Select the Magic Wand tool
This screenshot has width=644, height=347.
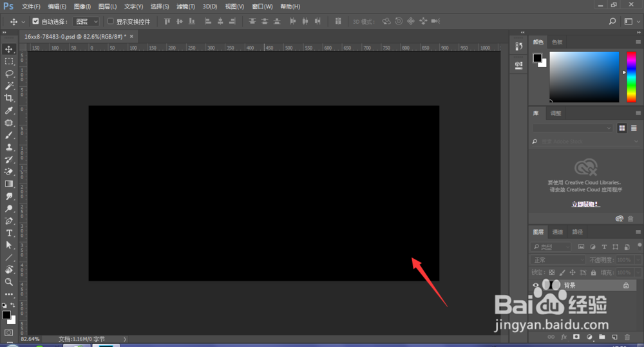8,86
